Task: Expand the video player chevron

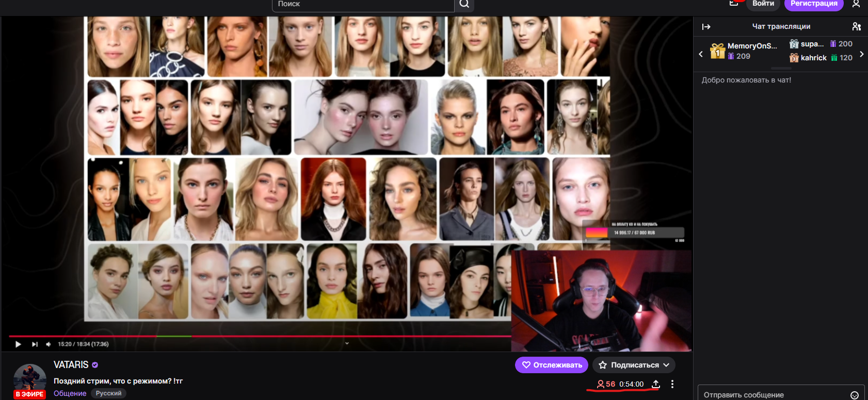Action: tap(347, 343)
